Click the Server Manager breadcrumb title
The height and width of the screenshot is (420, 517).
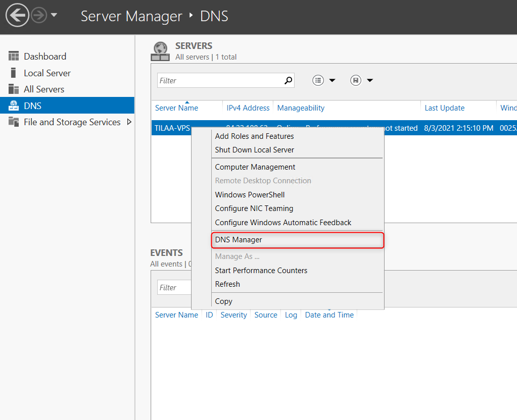[x=131, y=16]
